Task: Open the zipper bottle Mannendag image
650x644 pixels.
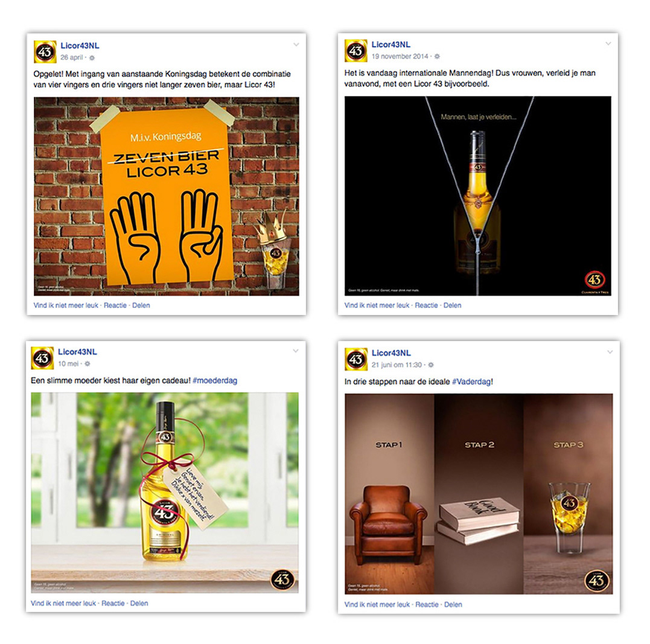Action: (x=477, y=196)
